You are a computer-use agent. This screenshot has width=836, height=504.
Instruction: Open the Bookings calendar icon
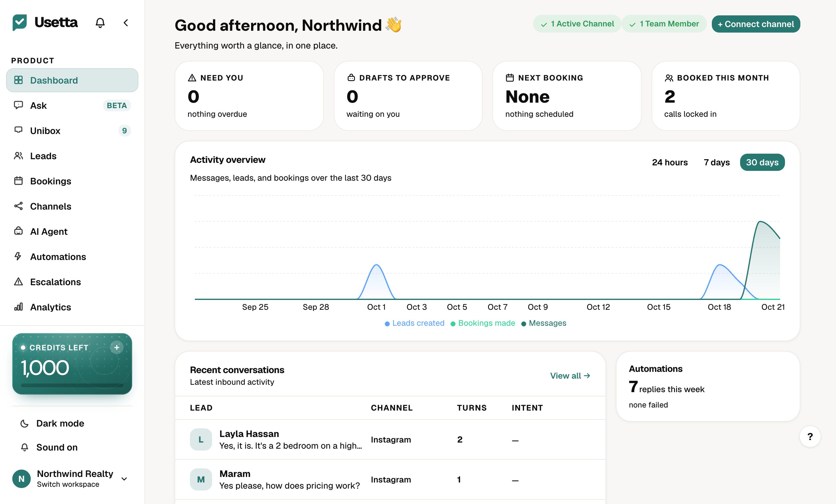click(x=18, y=181)
